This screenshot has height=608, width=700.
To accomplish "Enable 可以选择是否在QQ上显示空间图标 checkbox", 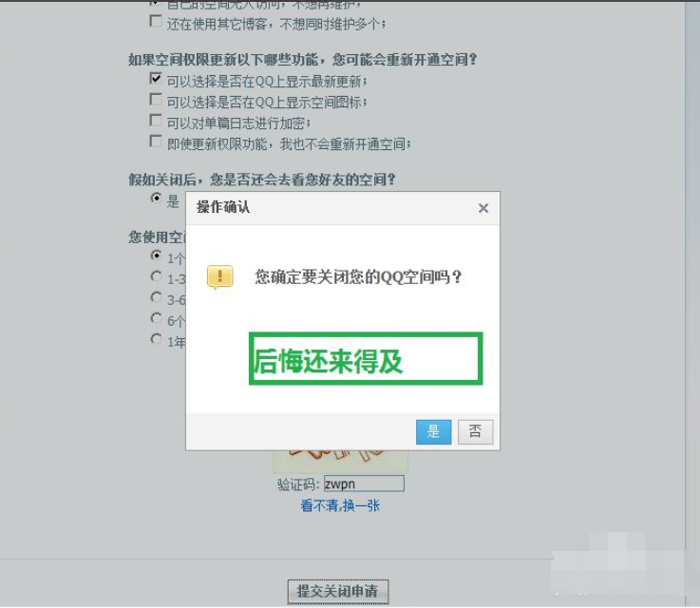I will [156, 101].
